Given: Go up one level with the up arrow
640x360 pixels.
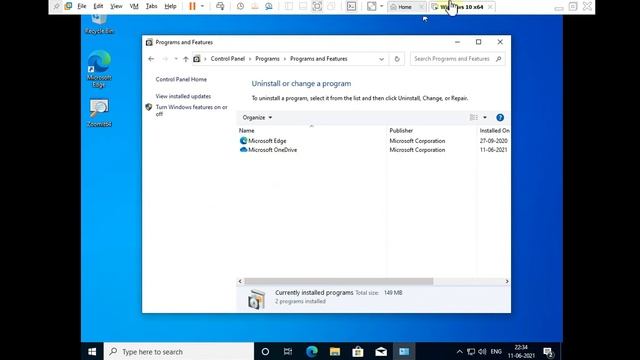Looking at the screenshot, I should 186,59.
